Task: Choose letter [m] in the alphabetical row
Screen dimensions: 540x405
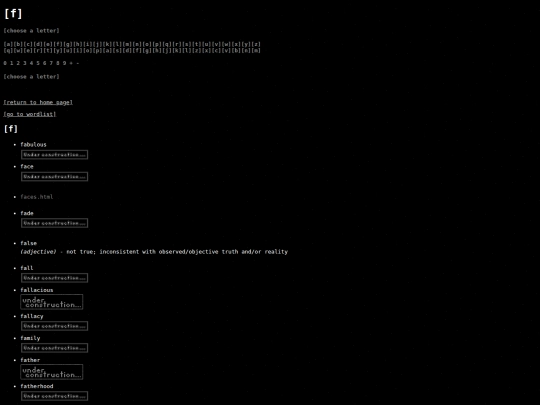Action: click(x=127, y=44)
